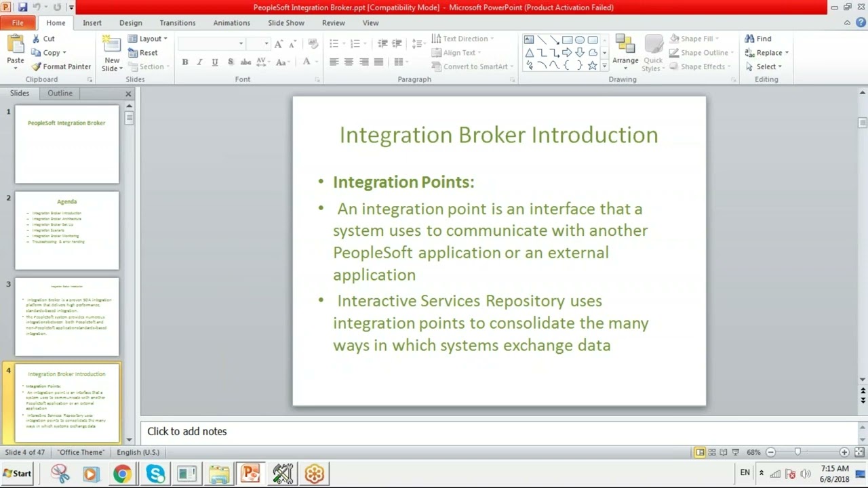Click the Windows Start button
Screen dimensions: 868x488
pyautogui.click(x=18, y=474)
